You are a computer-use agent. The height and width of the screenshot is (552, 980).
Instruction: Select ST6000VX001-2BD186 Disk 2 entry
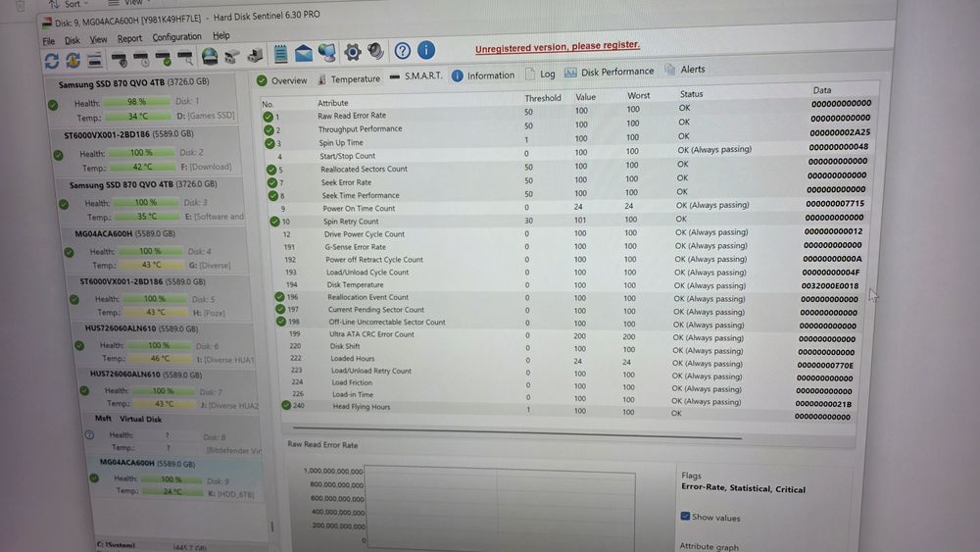pyautogui.click(x=146, y=151)
